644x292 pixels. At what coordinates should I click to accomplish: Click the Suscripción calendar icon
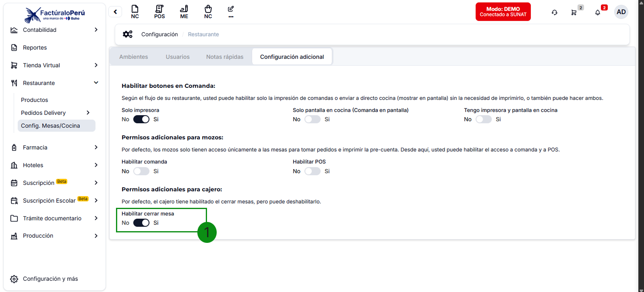coord(14,183)
